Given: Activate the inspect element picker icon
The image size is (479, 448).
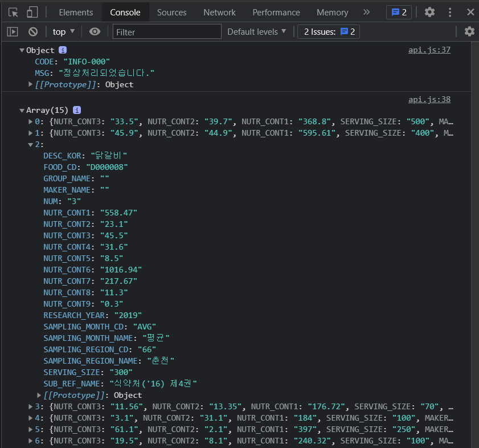Looking at the screenshot, I should coord(13,12).
